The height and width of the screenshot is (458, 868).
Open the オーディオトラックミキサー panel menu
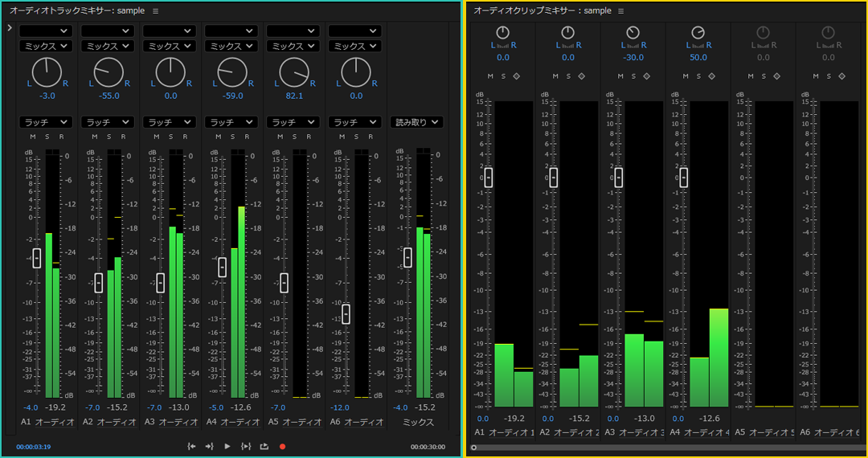pyautogui.click(x=156, y=11)
